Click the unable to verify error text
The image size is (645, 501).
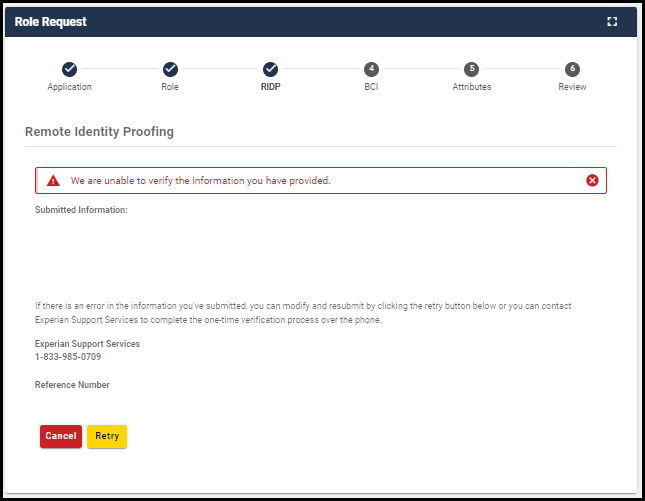200,181
